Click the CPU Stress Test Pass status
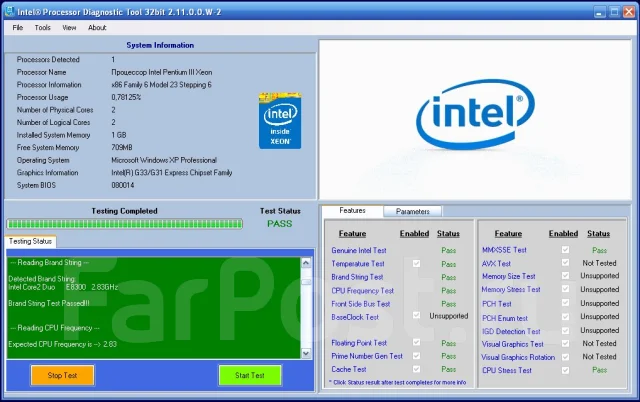 pos(599,370)
